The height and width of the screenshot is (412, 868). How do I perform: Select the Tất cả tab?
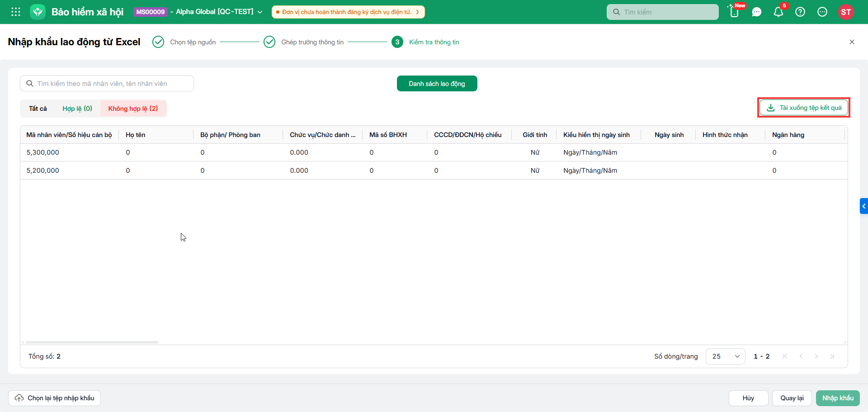click(38, 109)
